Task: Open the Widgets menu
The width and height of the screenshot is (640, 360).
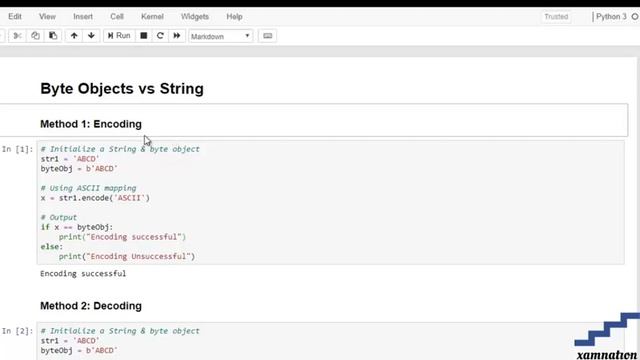Action: (x=195, y=17)
